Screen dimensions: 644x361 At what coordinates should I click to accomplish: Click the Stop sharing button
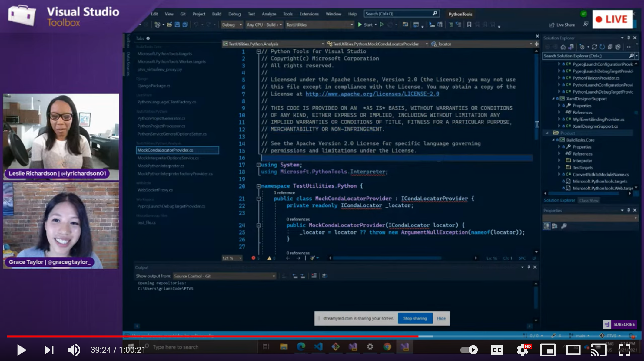tap(415, 318)
